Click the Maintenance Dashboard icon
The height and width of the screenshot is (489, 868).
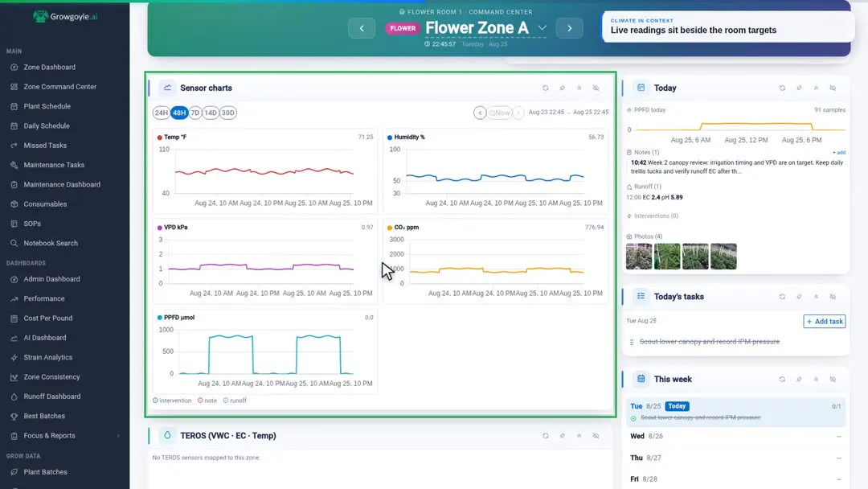14,184
